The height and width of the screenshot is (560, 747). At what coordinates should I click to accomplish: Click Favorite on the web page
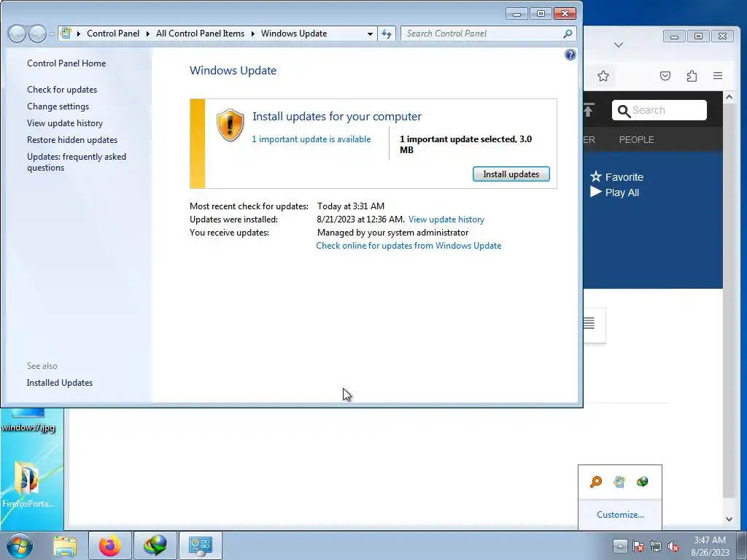(x=617, y=177)
